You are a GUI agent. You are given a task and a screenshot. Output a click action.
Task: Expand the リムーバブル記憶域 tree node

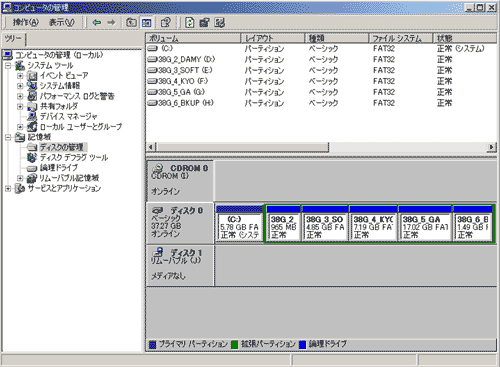pos(20,178)
